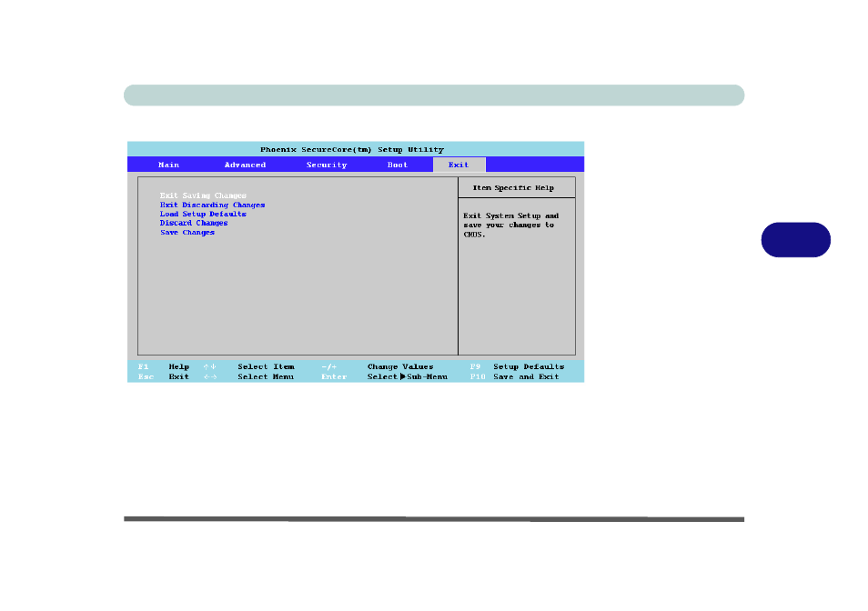868x611 pixels.
Task: Pick the Save Changes entry
Action: [187, 232]
